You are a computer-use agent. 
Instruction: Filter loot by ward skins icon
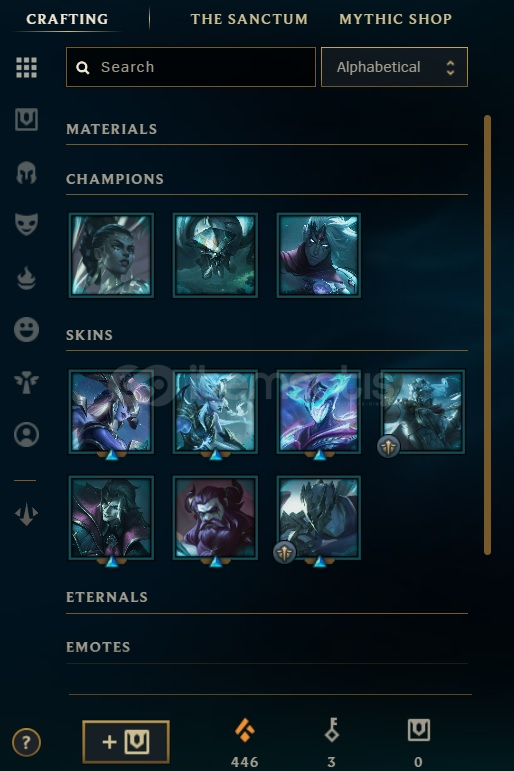point(27,382)
